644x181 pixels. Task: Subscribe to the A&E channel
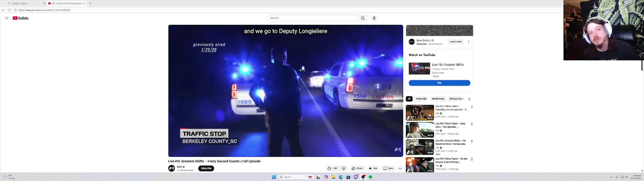click(x=206, y=168)
